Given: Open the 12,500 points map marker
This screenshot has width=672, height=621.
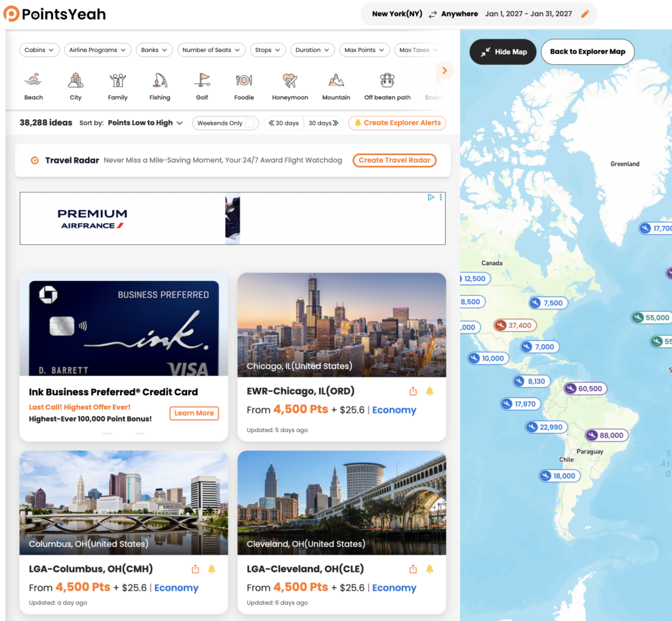Looking at the screenshot, I should coord(475,278).
